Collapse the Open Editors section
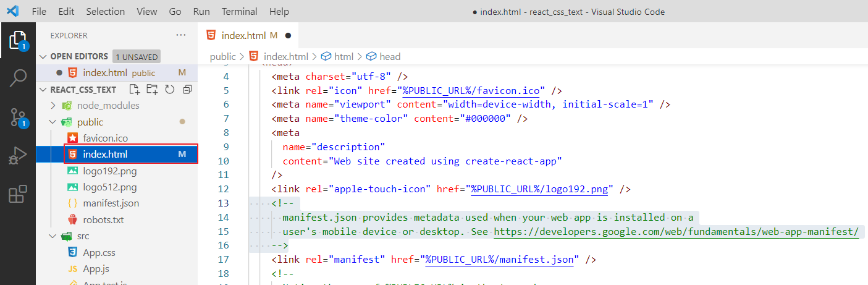This screenshot has height=285, width=868. (x=43, y=56)
